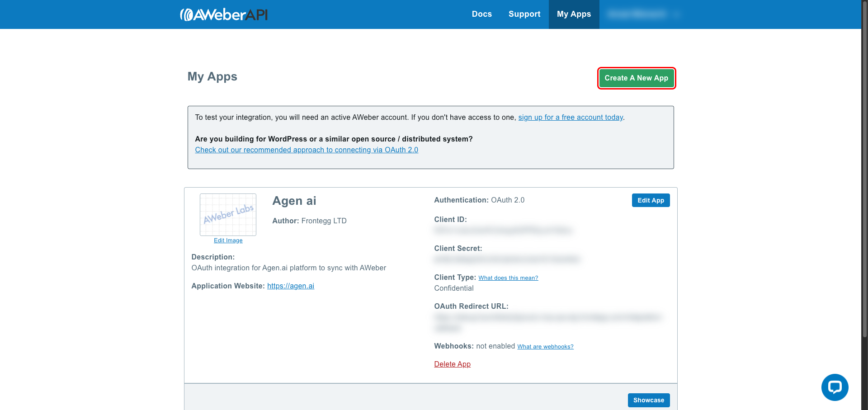
Task: Click the 'My Apps' page heading
Action: (x=212, y=76)
